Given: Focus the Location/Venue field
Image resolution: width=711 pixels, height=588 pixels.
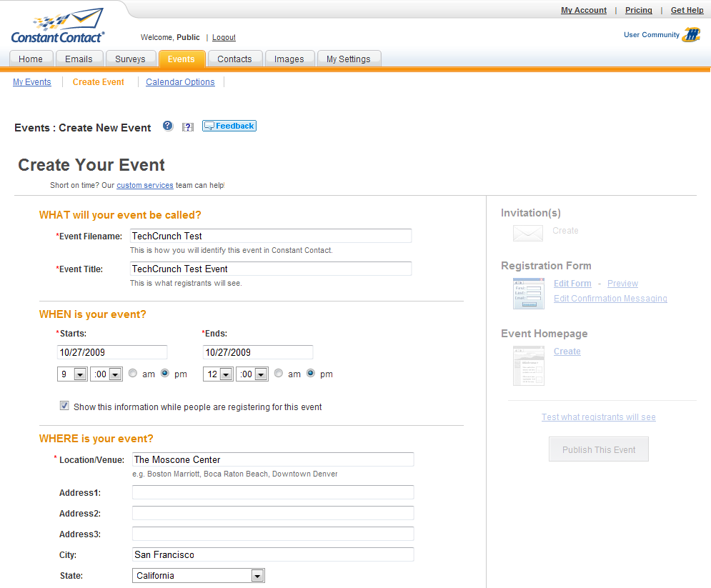Looking at the screenshot, I should tap(273, 459).
